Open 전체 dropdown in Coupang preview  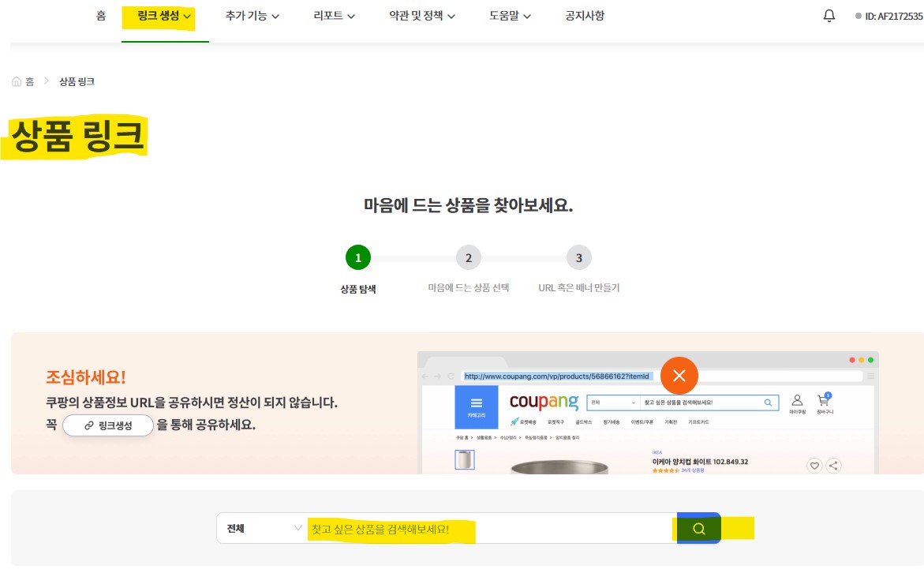[x=613, y=403]
